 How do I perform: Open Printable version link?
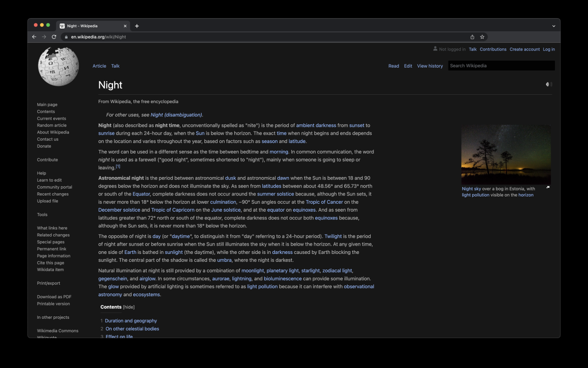click(53, 304)
